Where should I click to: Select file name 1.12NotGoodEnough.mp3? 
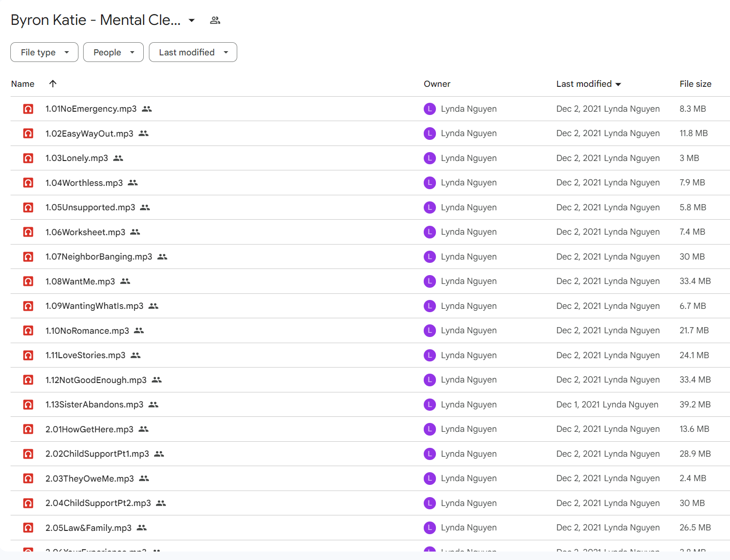[96, 380]
